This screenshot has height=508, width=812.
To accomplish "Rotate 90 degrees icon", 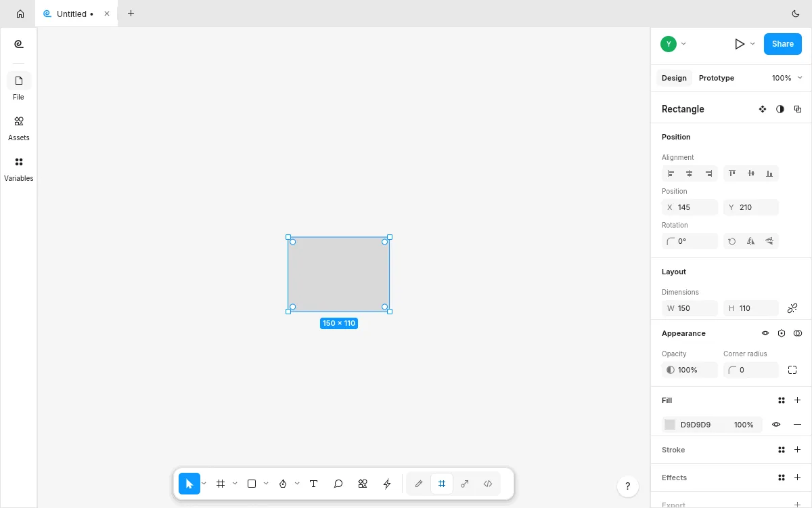I will coord(732,241).
